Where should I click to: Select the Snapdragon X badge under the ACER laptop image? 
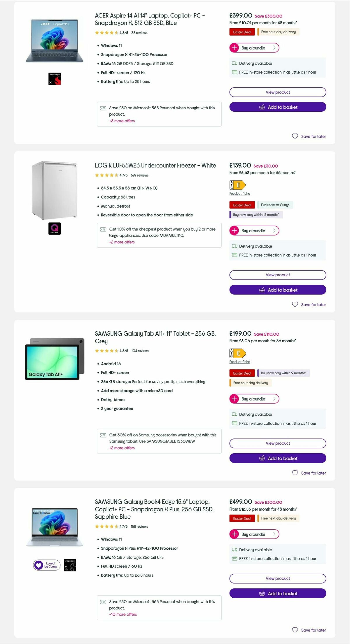tap(54, 79)
